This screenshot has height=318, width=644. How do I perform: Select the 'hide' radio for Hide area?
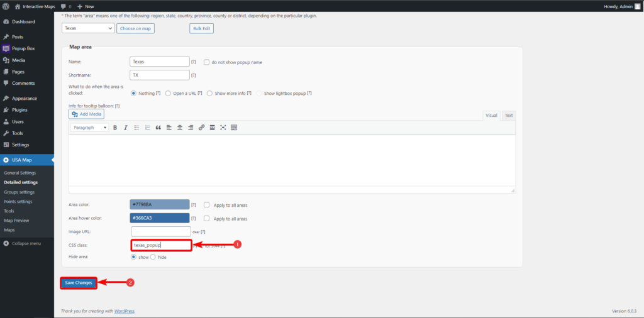153,257
